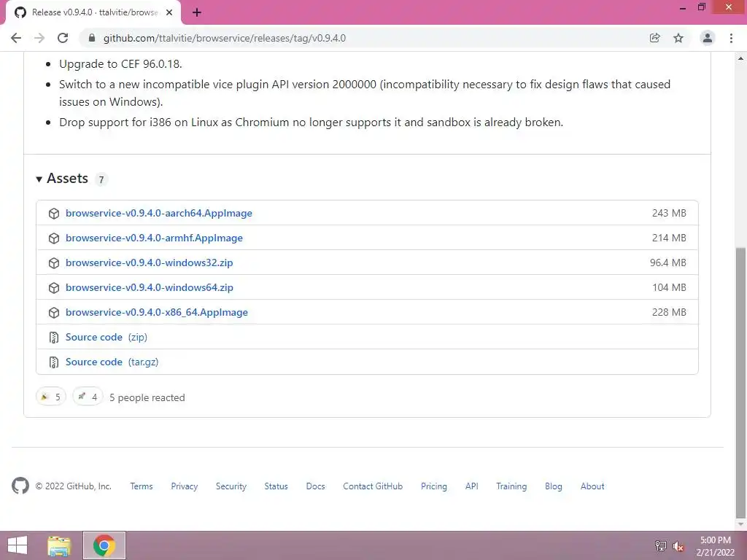Screen dimensions: 747x560
Task: Share this page from address bar
Action: point(655,38)
